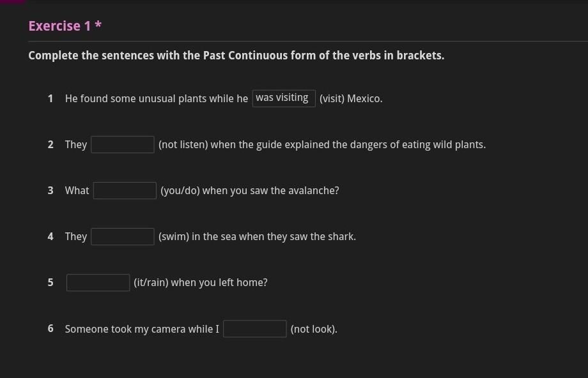Click "Someone took my camera while I" text
The width and height of the screenshot is (588, 378).
(142, 329)
